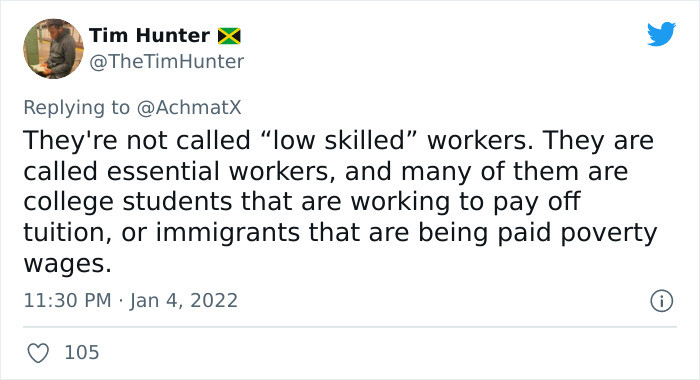700x380 pixels.
Task: Click the divider line above the likes
Action: coord(350,327)
